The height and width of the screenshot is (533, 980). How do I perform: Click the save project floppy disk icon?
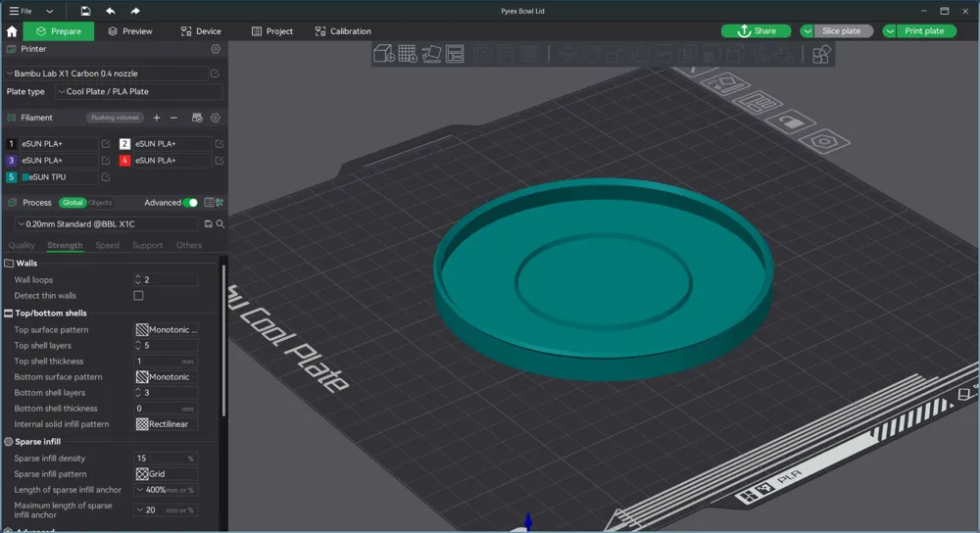pyautogui.click(x=86, y=11)
